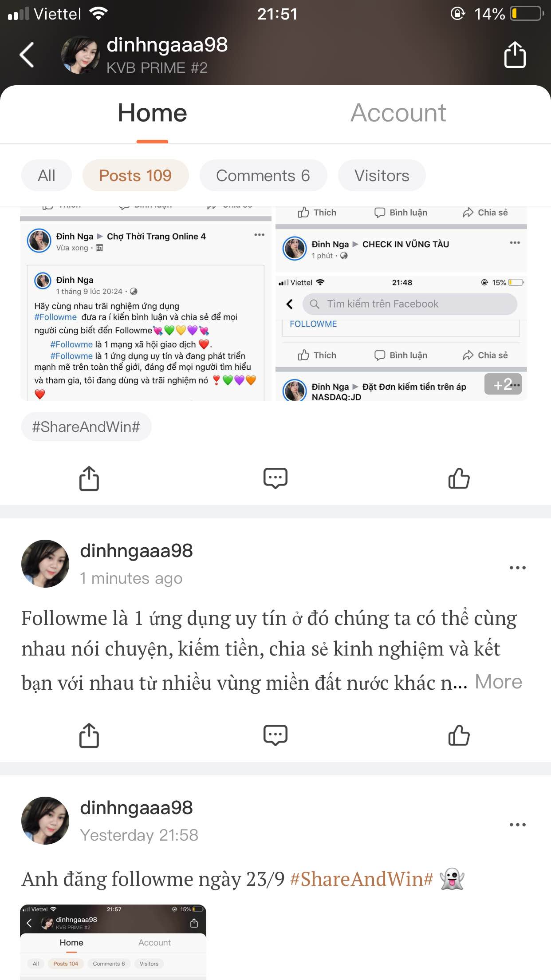The width and height of the screenshot is (551, 980).
Task: Tap the back arrow in header
Action: click(x=27, y=55)
